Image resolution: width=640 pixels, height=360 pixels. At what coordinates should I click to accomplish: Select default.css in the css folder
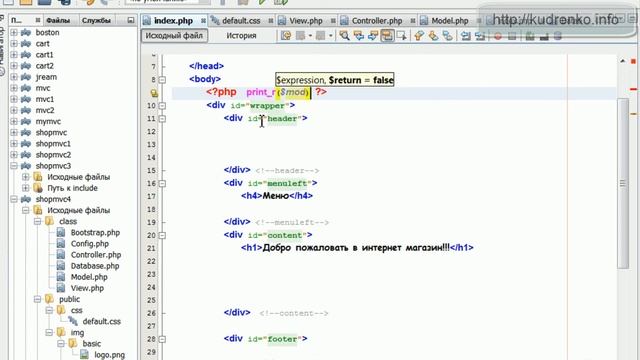102,321
